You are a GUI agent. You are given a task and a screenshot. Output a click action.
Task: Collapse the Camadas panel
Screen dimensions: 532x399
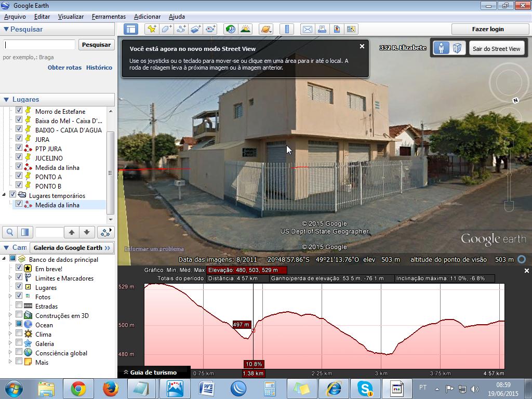click(x=6, y=248)
